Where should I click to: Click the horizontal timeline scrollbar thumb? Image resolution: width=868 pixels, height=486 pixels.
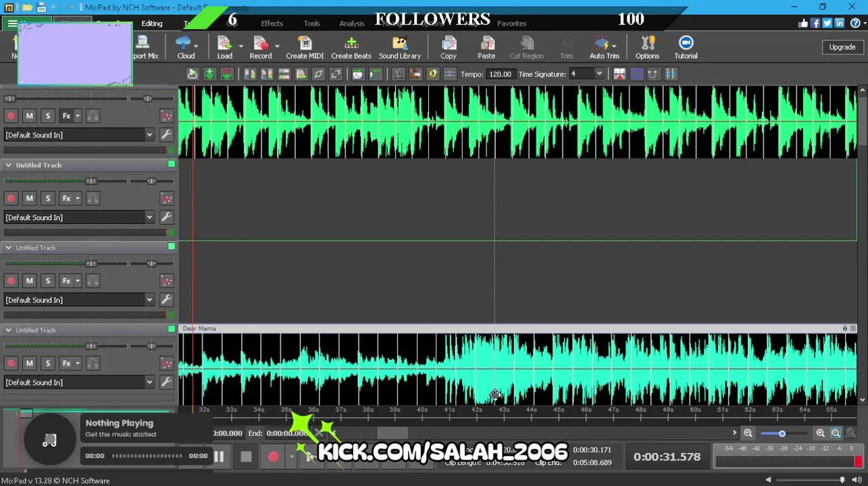point(392,433)
